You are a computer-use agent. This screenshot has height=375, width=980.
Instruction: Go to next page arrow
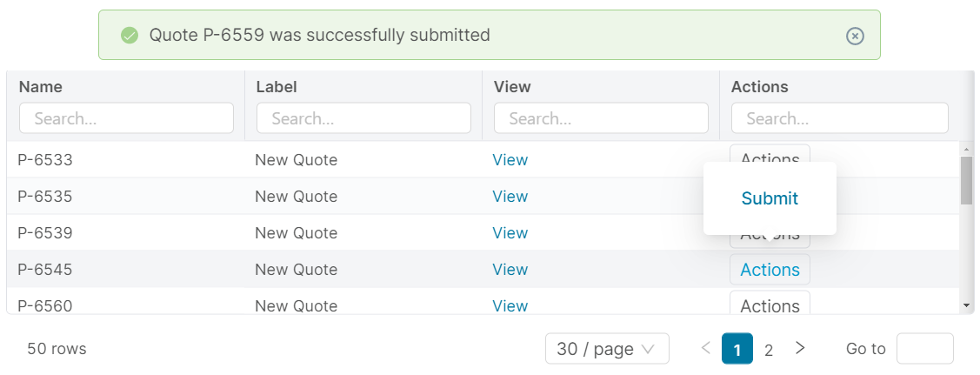pyautogui.click(x=800, y=348)
